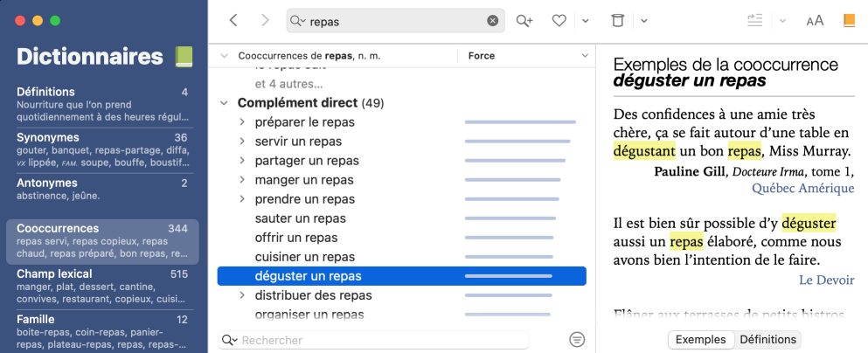Open the orange book guides icon
This screenshot has height=353, width=868.
(x=849, y=21)
